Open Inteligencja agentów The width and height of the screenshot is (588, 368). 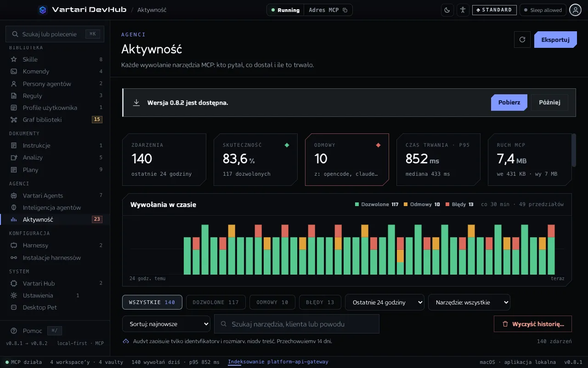(x=55, y=207)
